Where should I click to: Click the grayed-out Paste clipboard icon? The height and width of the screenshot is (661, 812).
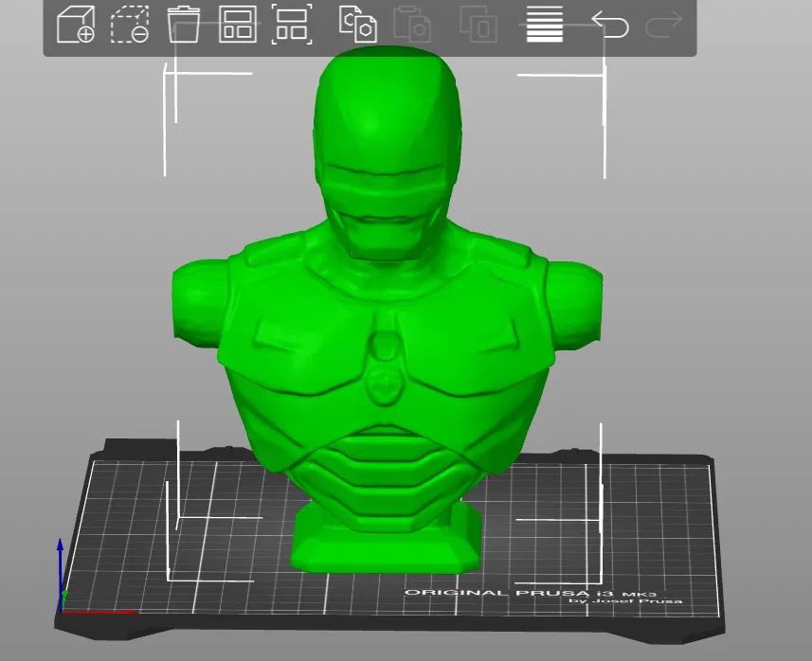(x=412, y=25)
